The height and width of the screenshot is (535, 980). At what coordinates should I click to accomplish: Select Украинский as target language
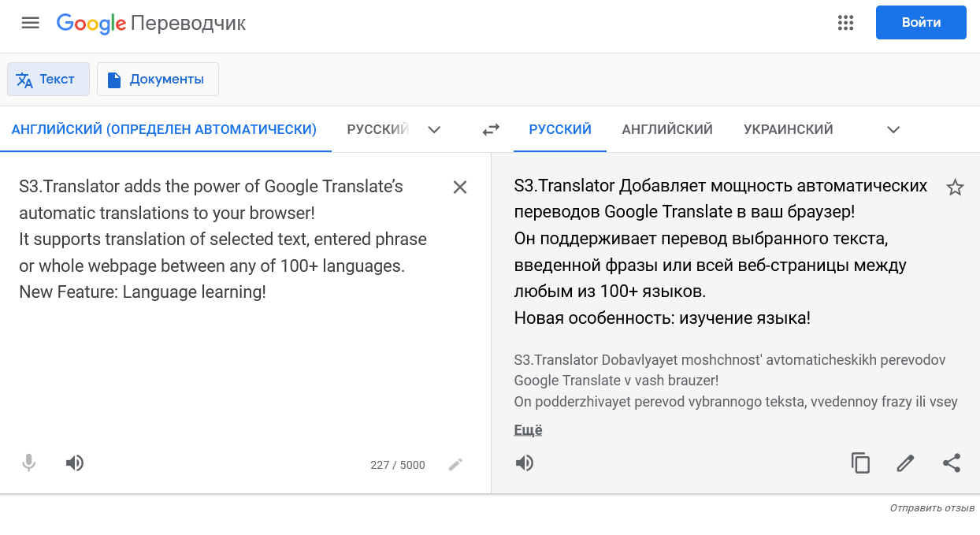[x=788, y=129]
